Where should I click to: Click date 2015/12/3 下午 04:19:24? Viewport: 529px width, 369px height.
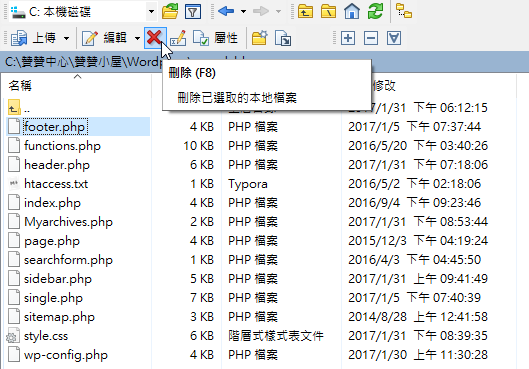pyautogui.click(x=418, y=241)
